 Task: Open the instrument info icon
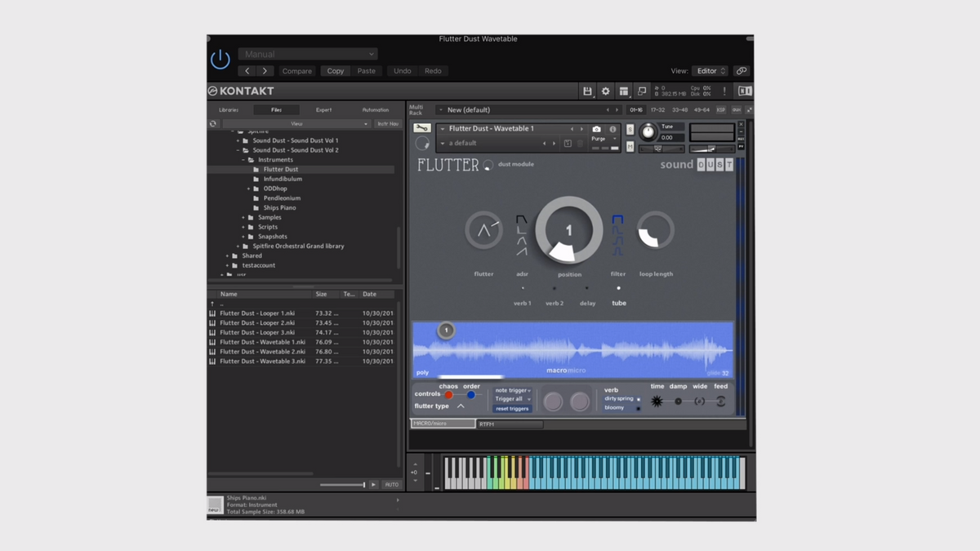pyautogui.click(x=612, y=129)
